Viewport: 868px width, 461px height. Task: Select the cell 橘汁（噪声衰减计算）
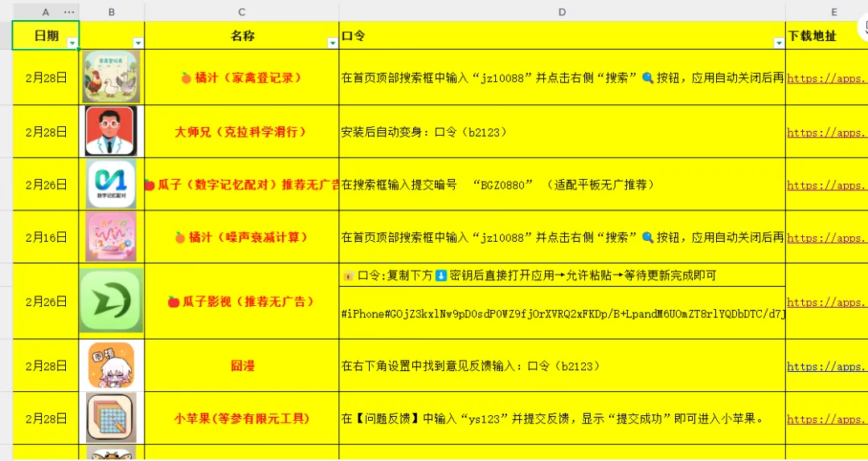coord(242,237)
